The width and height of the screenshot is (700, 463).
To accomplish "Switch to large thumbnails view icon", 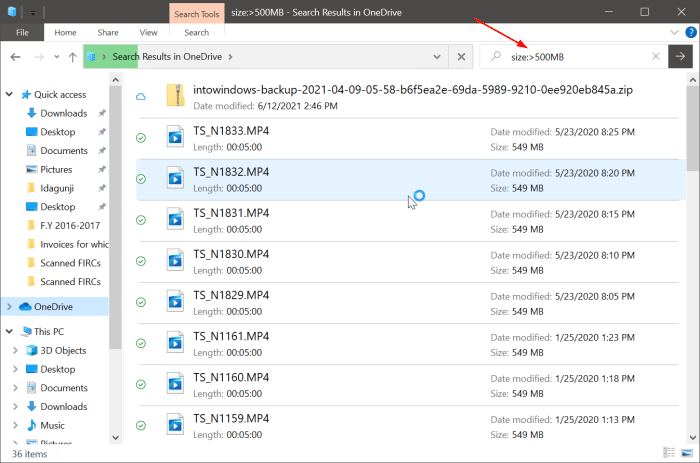I will click(x=687, y=453).
